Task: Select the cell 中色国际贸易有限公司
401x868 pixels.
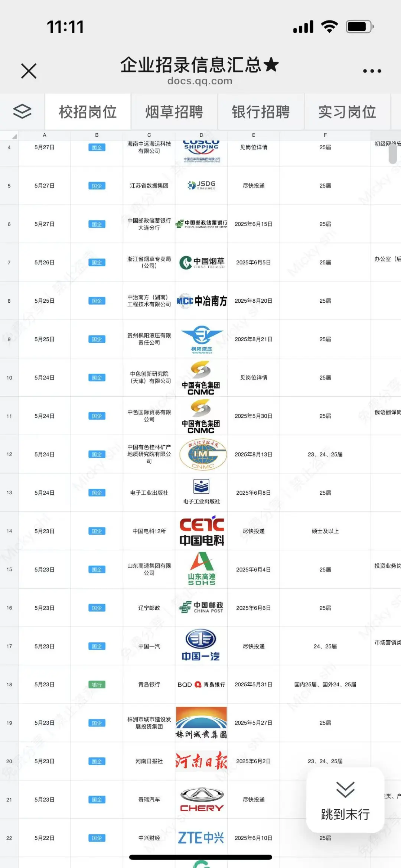Action: [x=149, y=416]
